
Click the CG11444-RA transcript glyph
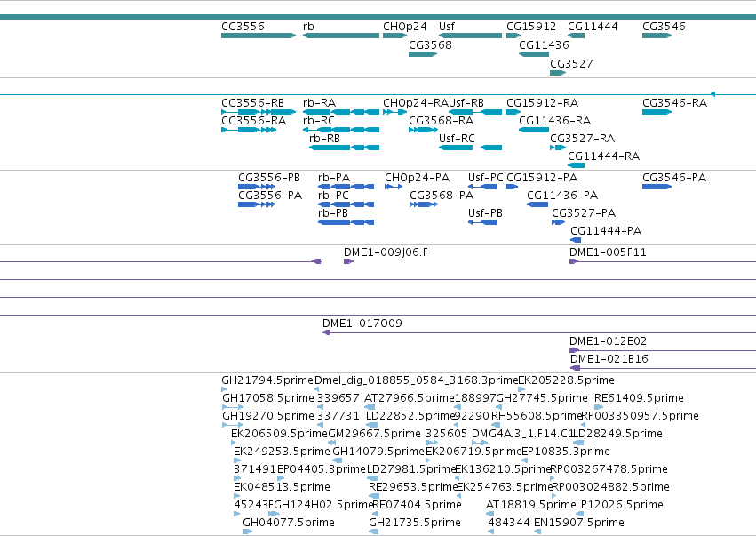(x=577, y=165)
